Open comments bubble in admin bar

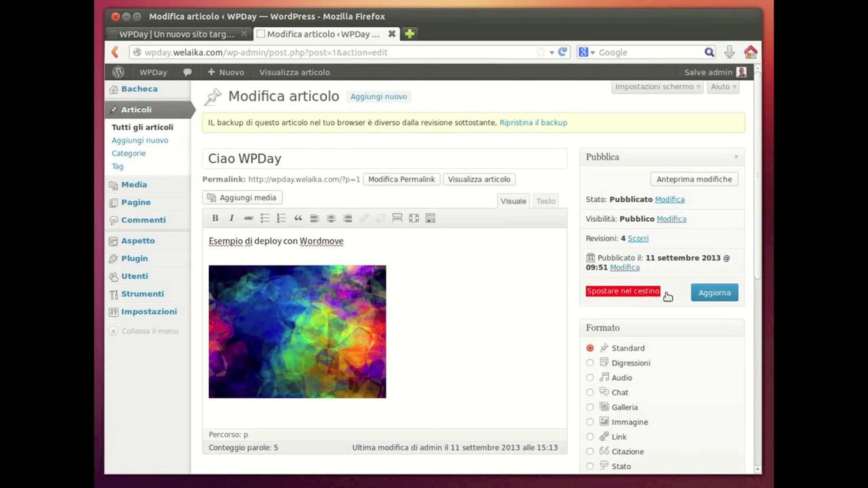pos(187,72)
